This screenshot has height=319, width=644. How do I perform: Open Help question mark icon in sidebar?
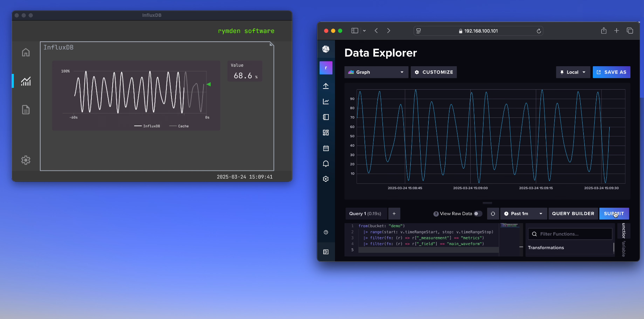tap(326, 232)
